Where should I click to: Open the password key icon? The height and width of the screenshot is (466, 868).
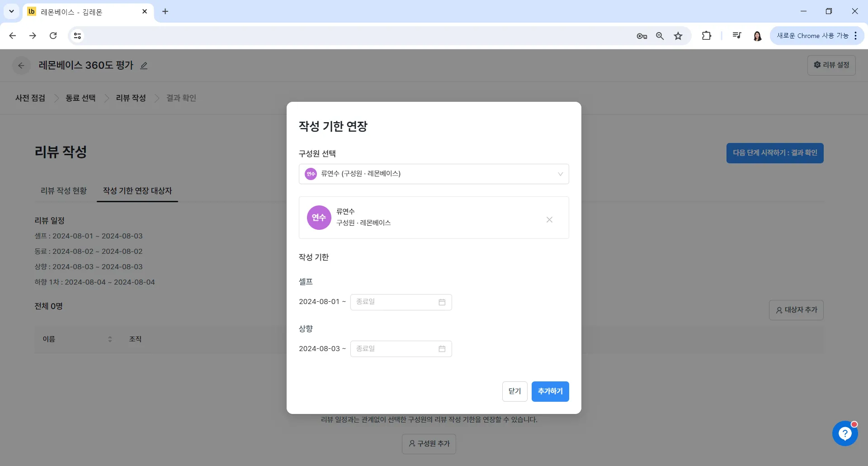point(642,36)
